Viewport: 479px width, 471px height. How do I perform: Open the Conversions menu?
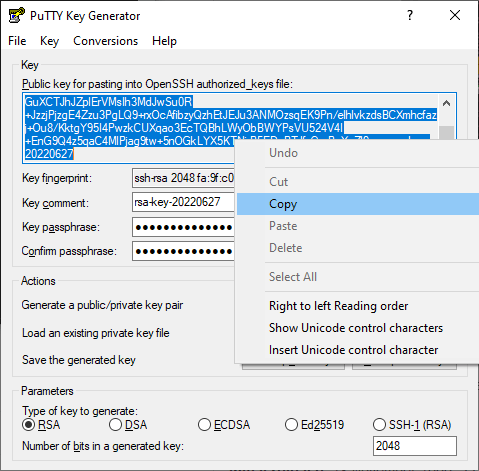click(105, 41)
